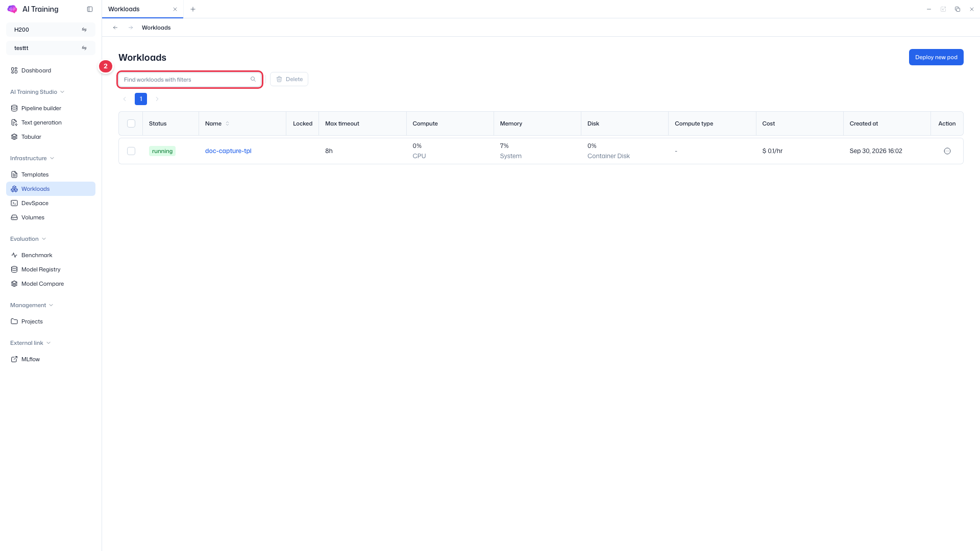This screenshot has width=980, height=551.
Task: Collapse the Infrastructure section
Action: (x=32, y=158)
